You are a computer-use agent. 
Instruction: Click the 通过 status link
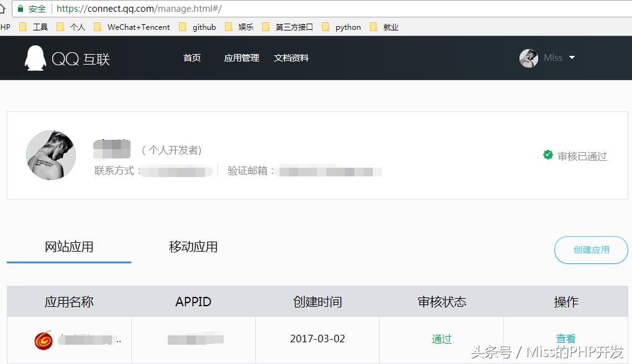pos(441,339)
